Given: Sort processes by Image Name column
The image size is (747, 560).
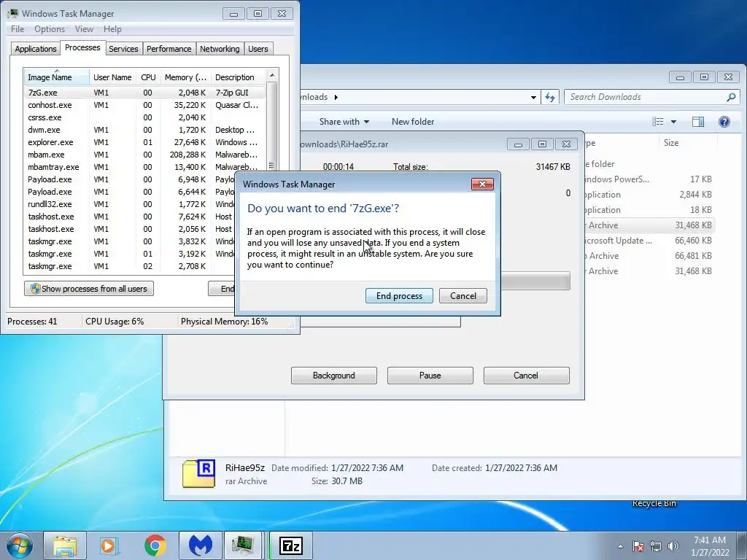Looking at the screenshot, I should pos(56,77).
